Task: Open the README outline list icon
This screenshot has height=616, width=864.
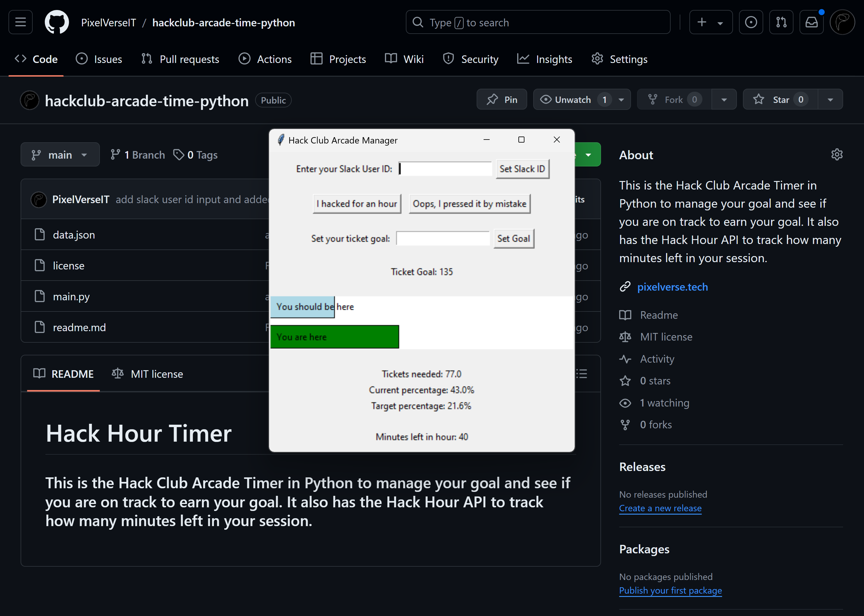Action: point(581,374)
